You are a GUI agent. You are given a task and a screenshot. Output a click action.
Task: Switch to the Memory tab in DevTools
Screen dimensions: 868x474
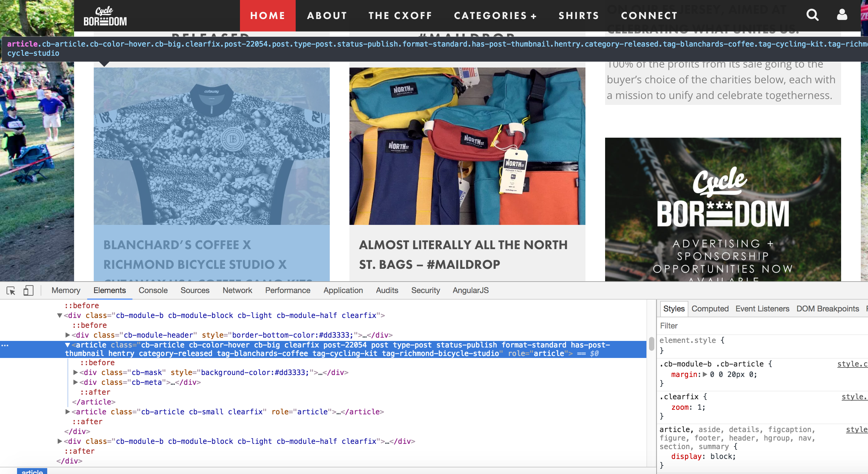(x=66, y=290)
